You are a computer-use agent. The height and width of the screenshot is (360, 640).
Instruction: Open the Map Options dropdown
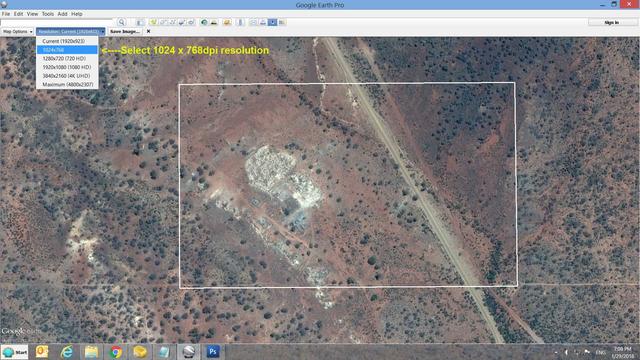coord(17,31)
